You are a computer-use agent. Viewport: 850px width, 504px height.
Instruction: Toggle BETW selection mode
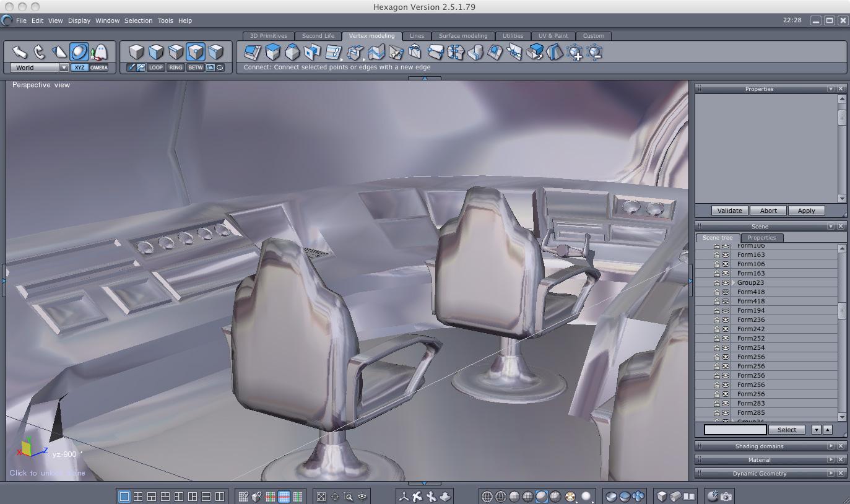click(196, 67)
